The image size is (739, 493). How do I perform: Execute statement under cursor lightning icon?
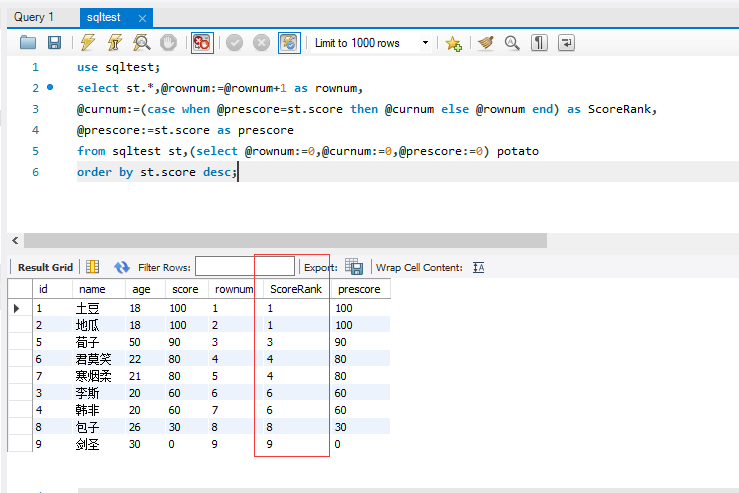pos(115,43)
